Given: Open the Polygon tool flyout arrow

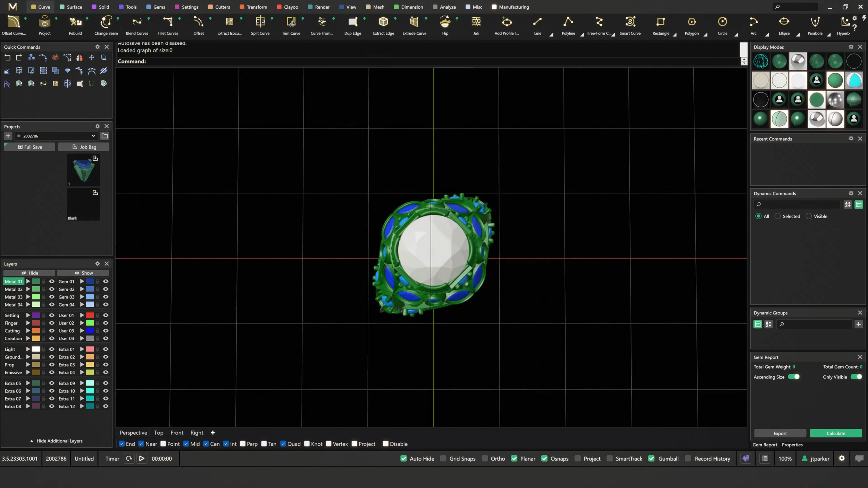Looking at the screenshot, I should (x=705, y=34).
